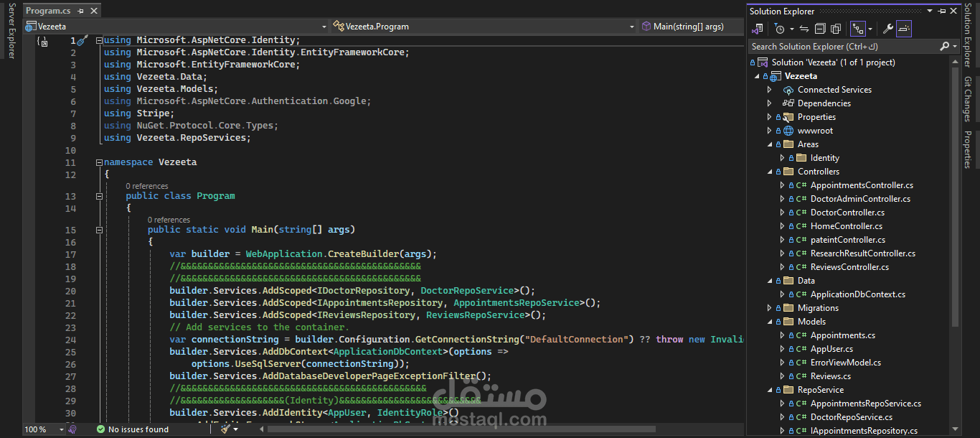Open Solution Explorer window position menu
The image size is (980, 438).
(x=930, y=11)
